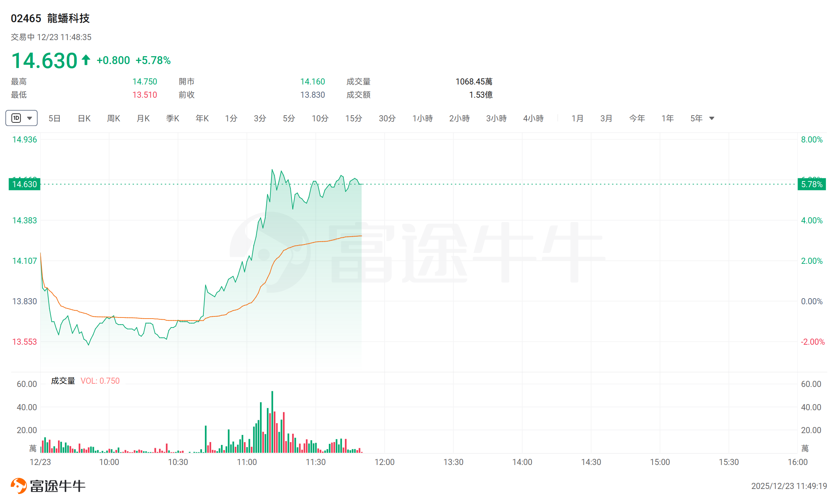Switch to the 5日 chart tab
The width and height of the screenshot is (838, 504).
(x=54, y=118)
